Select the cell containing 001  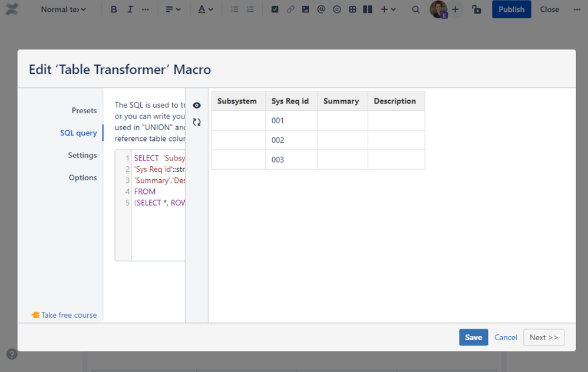pos(292,120)
